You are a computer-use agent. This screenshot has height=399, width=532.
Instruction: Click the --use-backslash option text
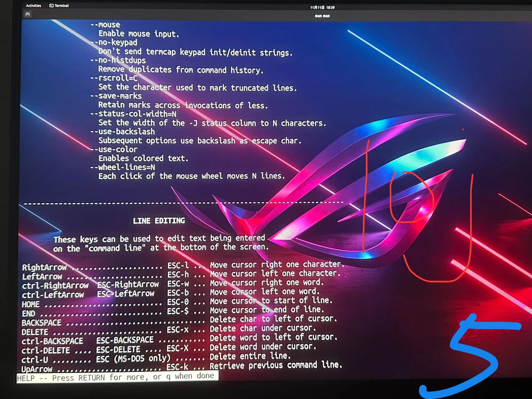tap(122, 132)
